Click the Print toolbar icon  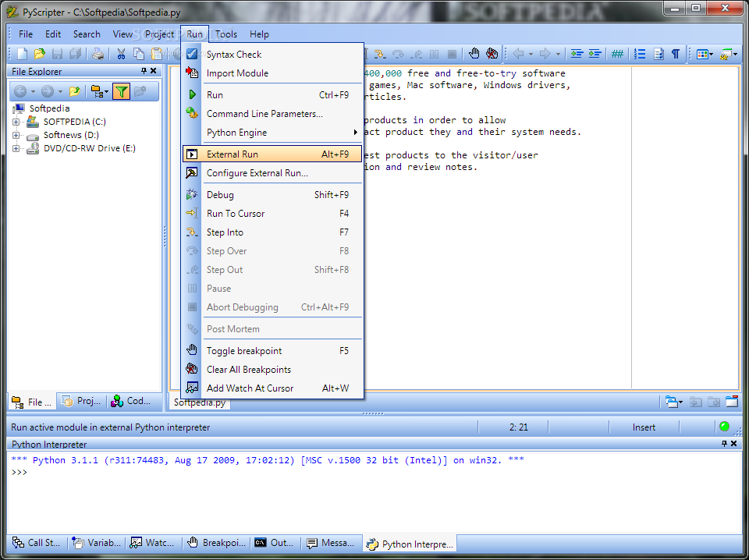[98, 54]
